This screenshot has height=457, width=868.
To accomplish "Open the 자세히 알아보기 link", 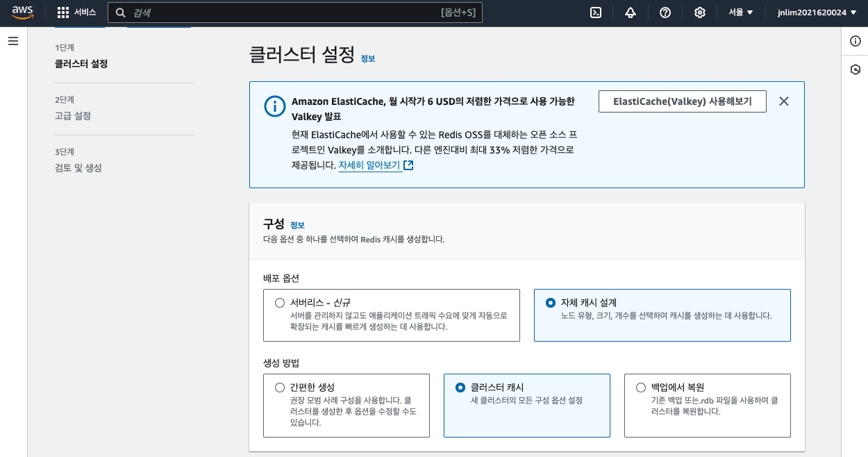I will (369, 165).
